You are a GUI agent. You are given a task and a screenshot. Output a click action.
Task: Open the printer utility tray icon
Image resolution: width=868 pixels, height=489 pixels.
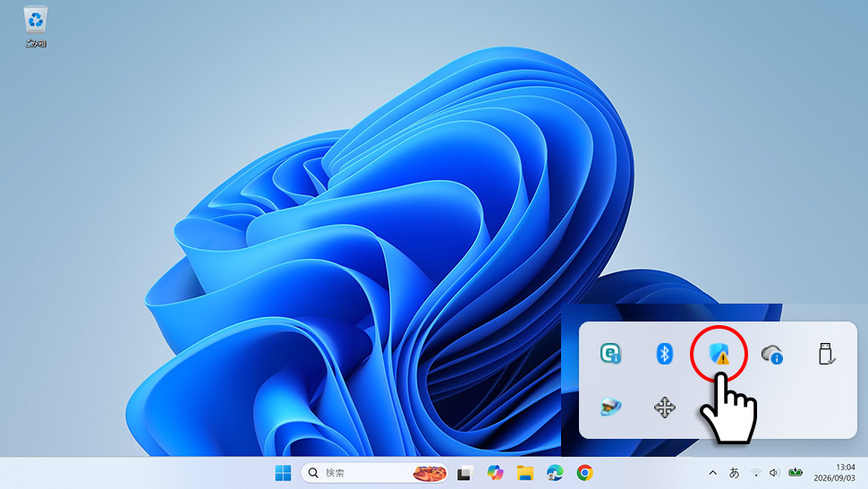point(610,407)
